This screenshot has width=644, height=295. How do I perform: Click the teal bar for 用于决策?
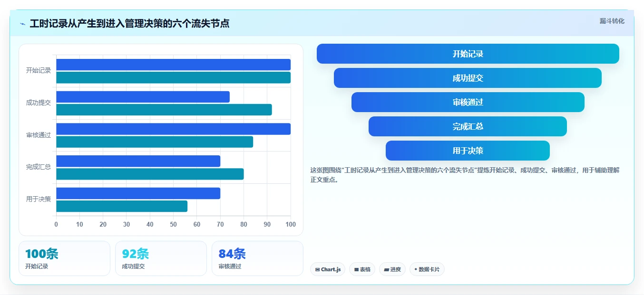(122, 206)
